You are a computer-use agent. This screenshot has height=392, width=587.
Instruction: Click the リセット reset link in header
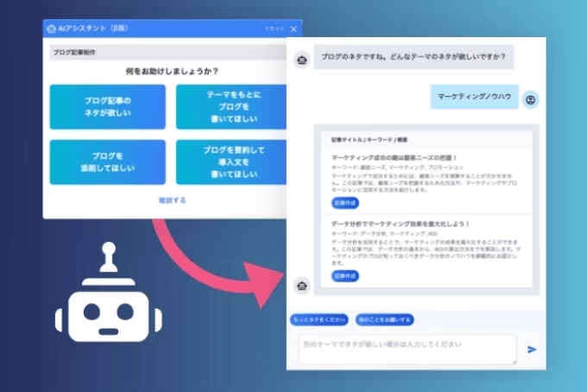point(273,29)
